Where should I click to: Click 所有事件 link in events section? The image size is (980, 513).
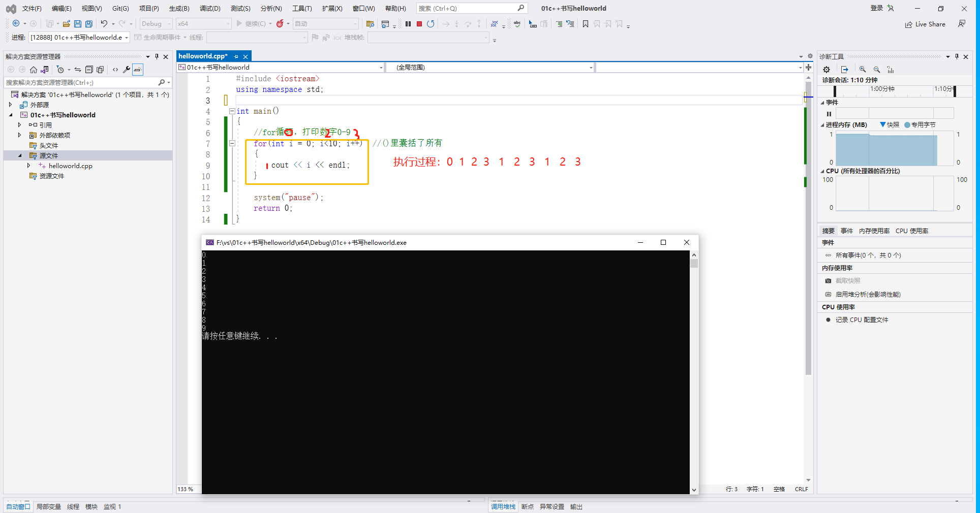point(868,255)
